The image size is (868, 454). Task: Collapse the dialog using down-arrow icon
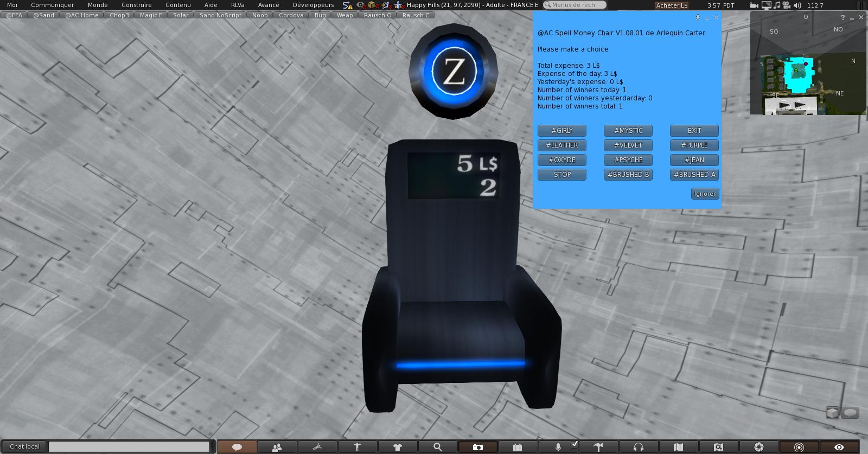pos(698,17)
